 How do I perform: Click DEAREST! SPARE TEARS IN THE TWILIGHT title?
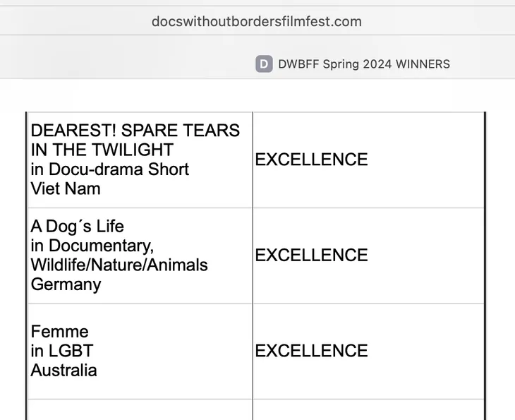(135, 140)
